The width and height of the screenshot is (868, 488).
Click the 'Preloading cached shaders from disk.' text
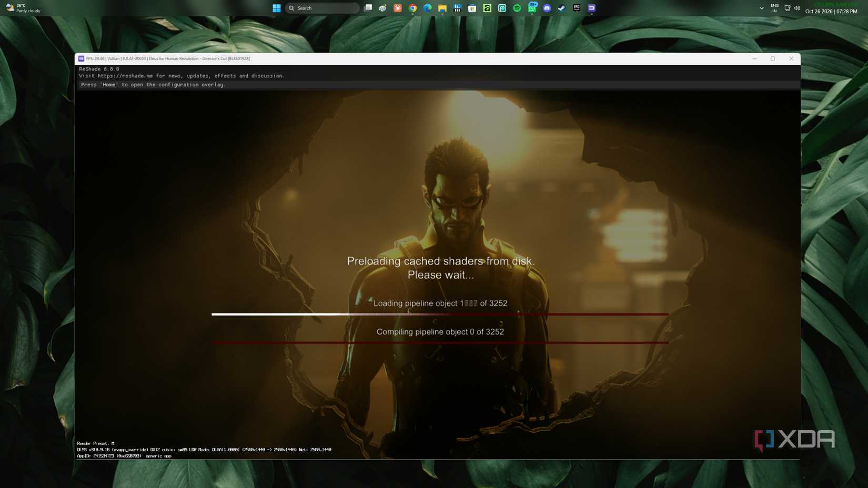tap(441, 261)
